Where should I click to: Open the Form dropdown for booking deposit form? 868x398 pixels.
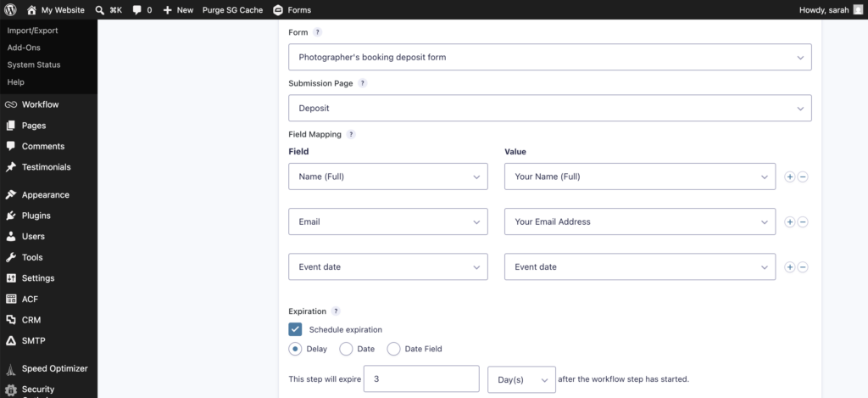[549, 57]
